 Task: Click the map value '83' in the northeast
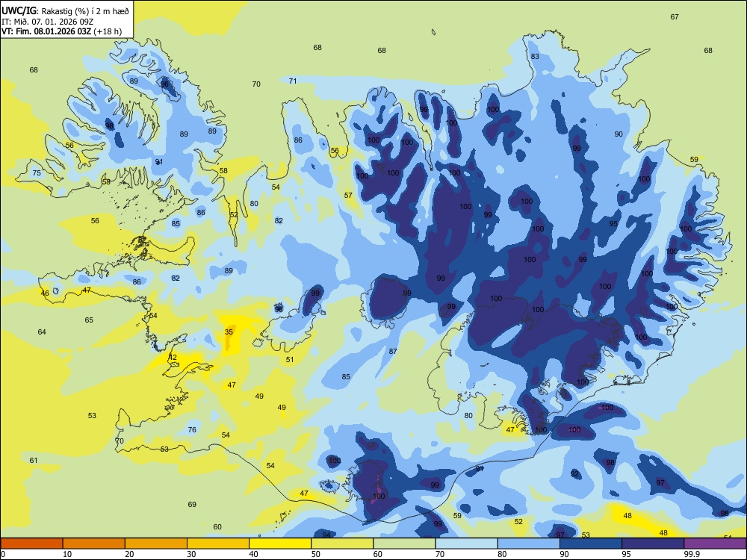coord(535,56)
